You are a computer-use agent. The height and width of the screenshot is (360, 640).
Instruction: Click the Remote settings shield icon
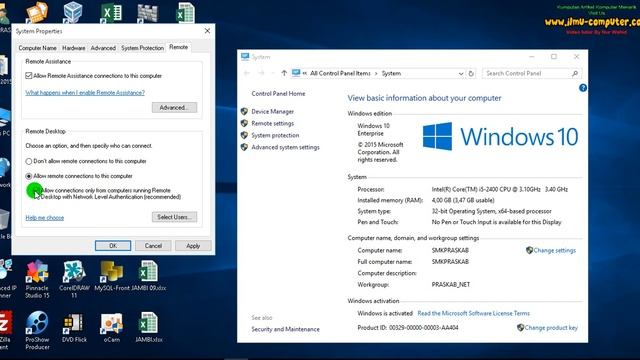(x=244, y=123)
